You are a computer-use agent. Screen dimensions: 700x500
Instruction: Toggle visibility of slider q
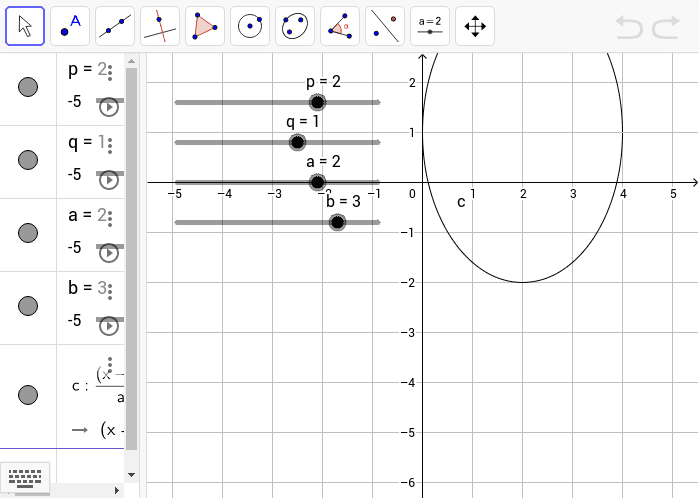point(28,160)
